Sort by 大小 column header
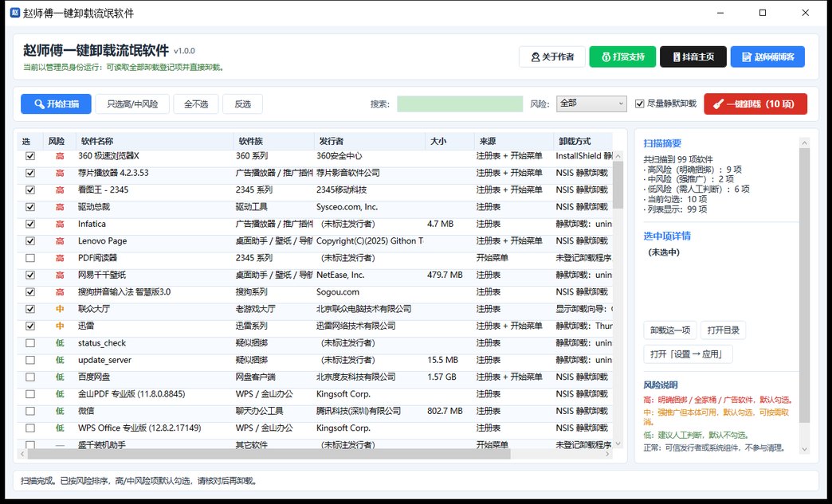 (449, 141)
